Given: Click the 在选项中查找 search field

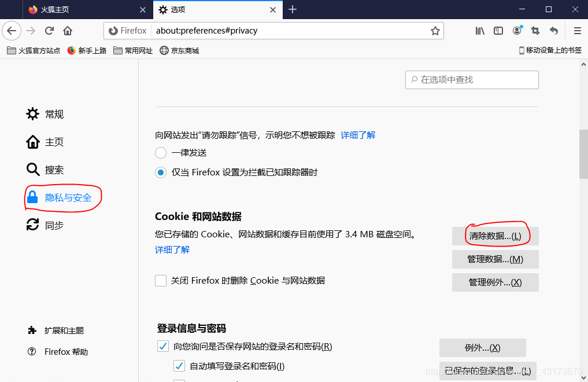Looking at the screenshot, I should (472, 79).
